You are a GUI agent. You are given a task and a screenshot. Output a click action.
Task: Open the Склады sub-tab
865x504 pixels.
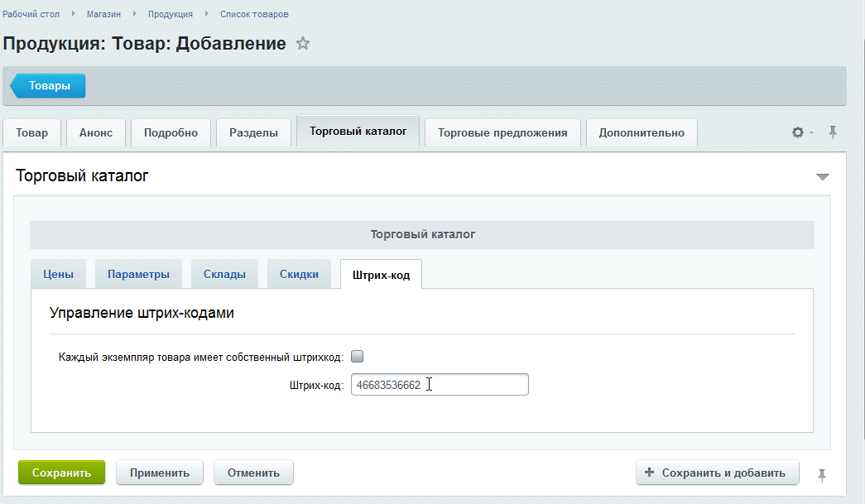[x=224, y=275]
